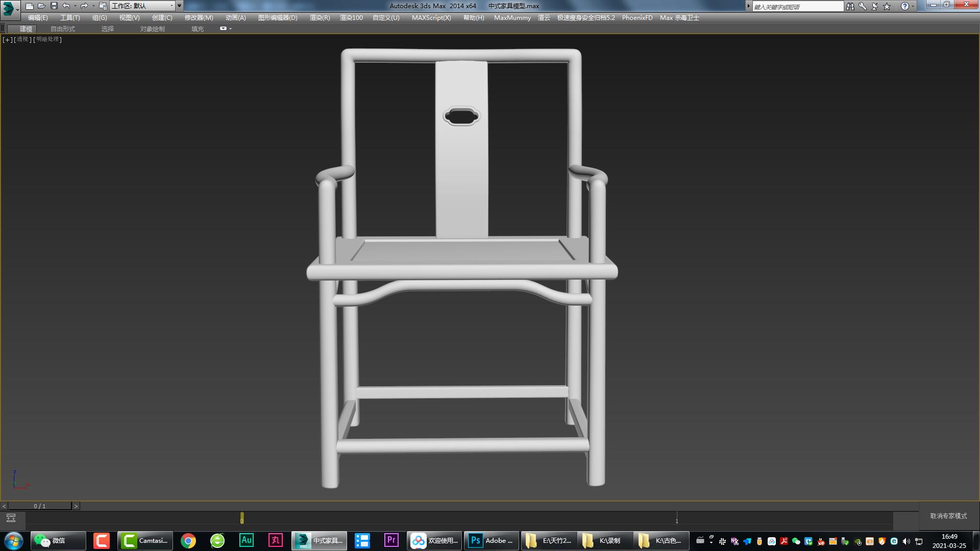This screenshot has height=551, width=980.
Task: Click the Favorites star icon
Action: [887, 6]
